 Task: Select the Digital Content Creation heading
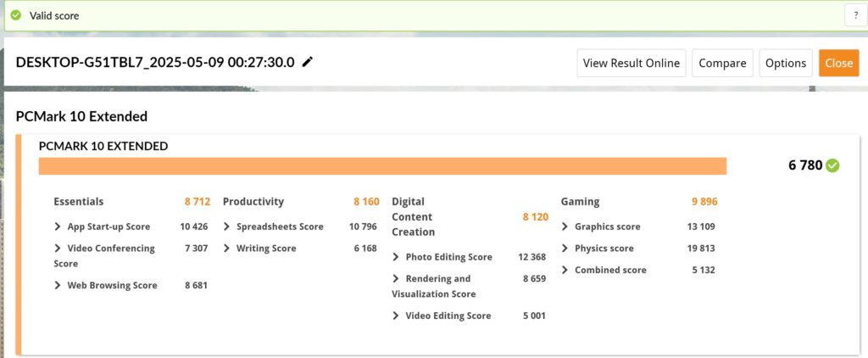(x=413, y=216)
